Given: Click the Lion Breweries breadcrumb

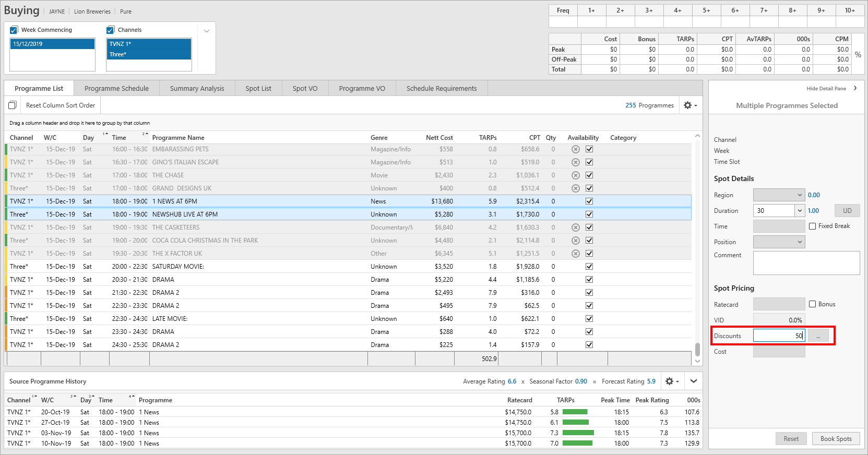Looking at the screenshot, I should click(x=92, y=11).
